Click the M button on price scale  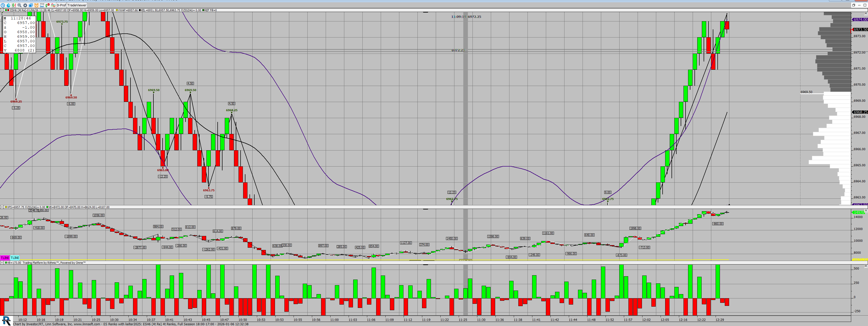pyautogui.click(x=865, y=14)
